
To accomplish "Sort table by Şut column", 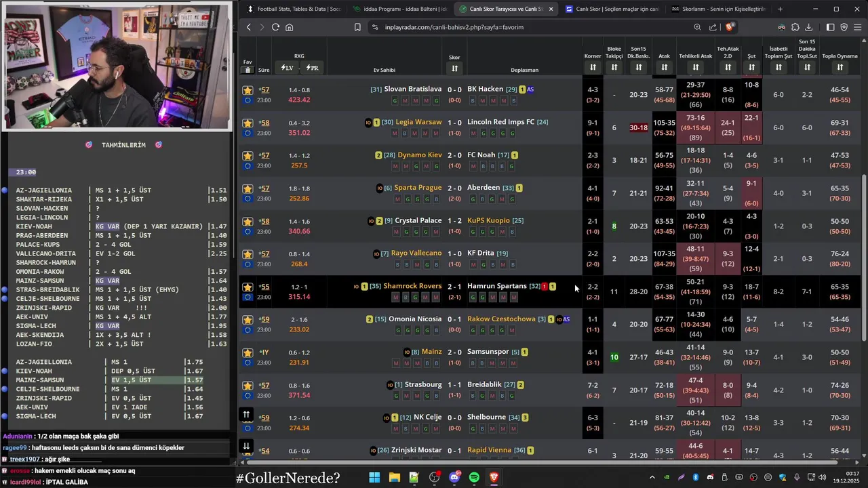I will 751,67.
